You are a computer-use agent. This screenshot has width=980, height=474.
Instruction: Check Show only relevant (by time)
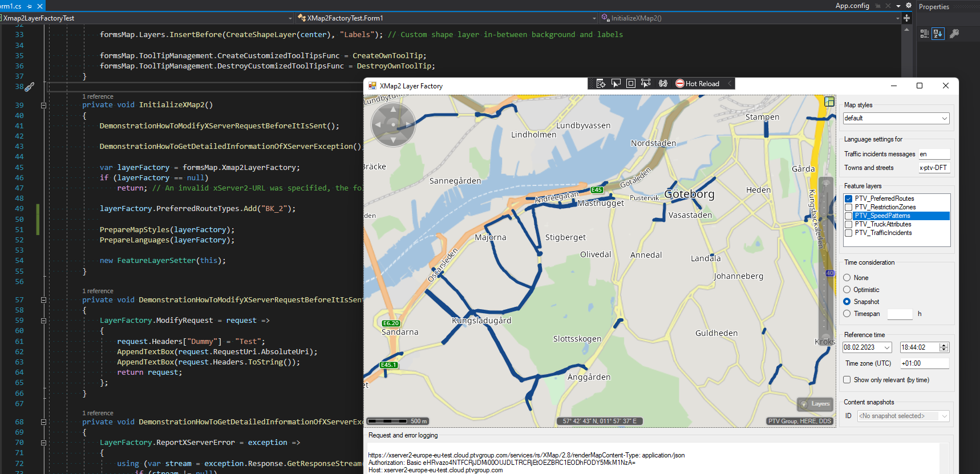(x=847, y=380)
